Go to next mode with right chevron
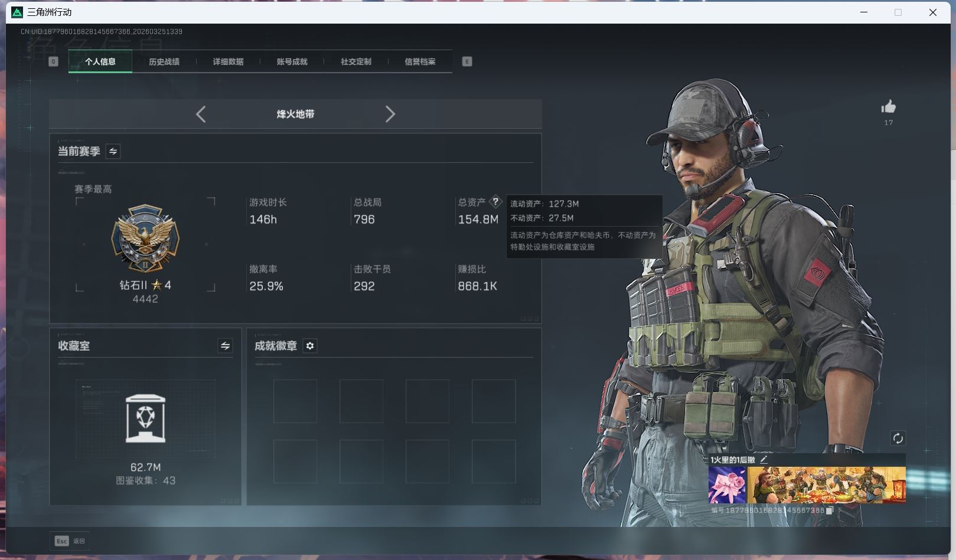 coord(390,114)
